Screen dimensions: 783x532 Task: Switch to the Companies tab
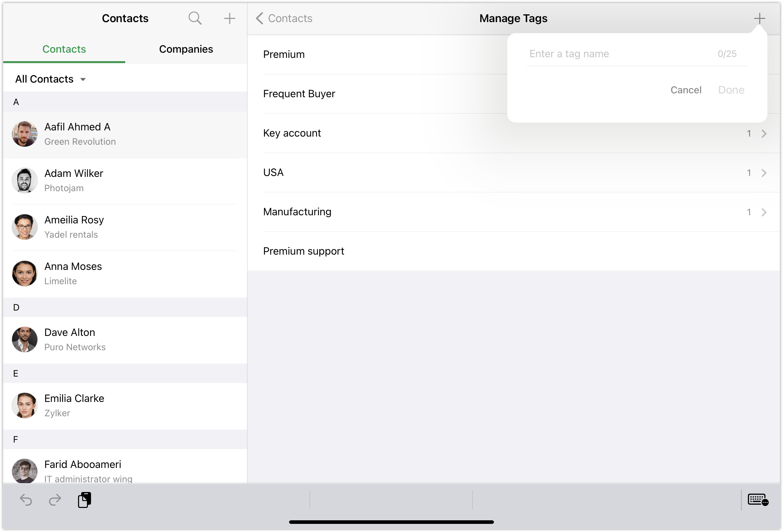tap(186, 49)
